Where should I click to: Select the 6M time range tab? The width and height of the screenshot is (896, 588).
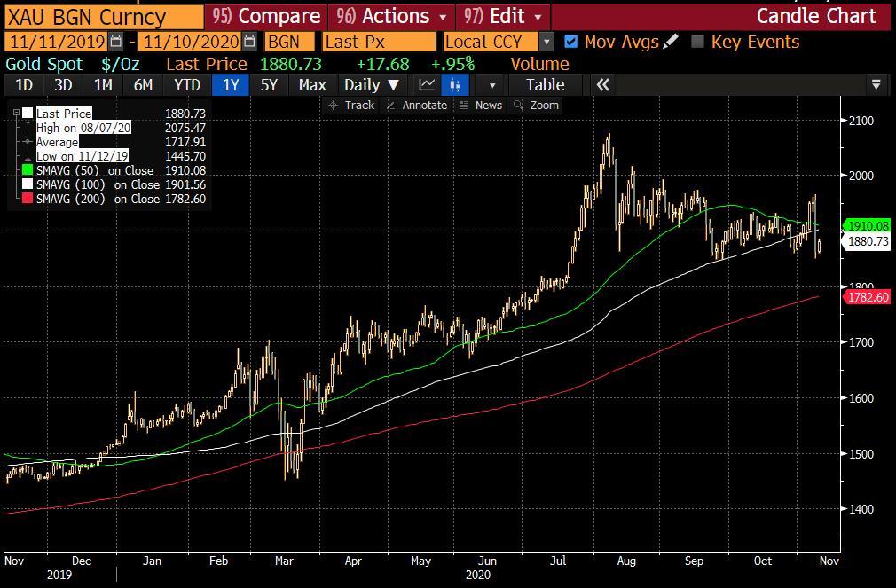tap(143, 85)
